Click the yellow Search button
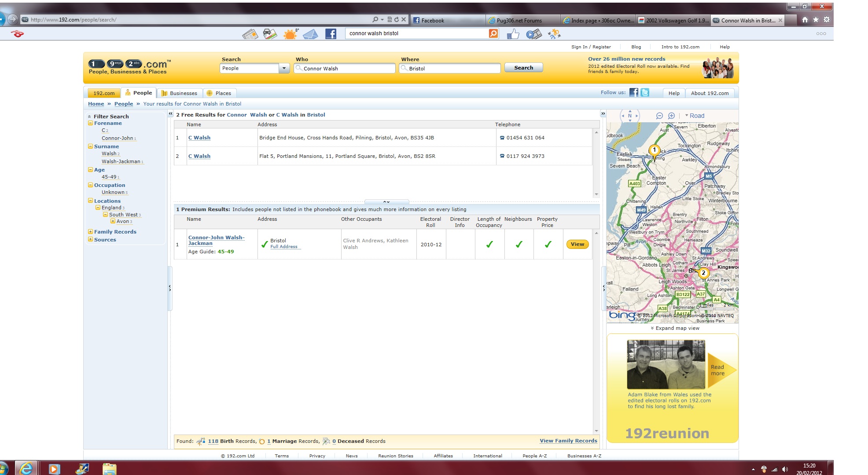The image size is (868, 475). 523,68
